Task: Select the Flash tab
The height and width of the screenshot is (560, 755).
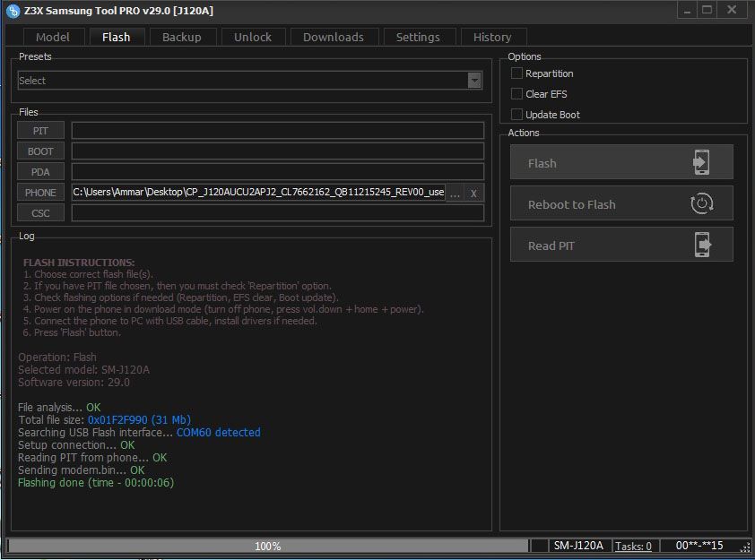Action: click(116, 37)
